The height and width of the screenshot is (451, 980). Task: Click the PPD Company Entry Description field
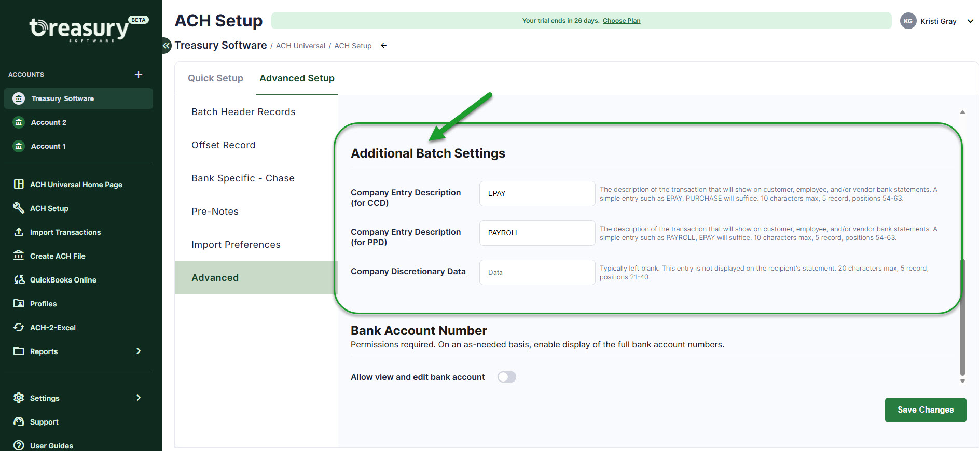537,233
